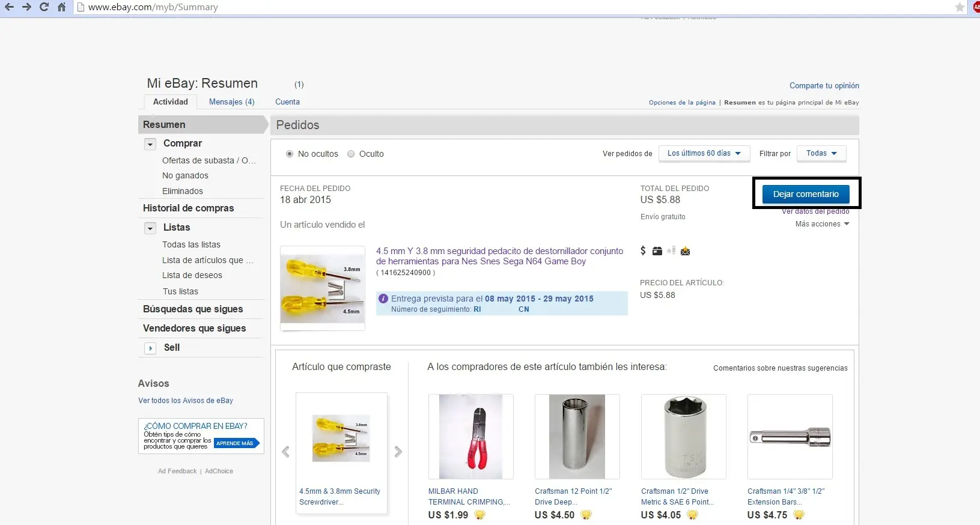The image size is (980, 525).
Task: Open Ofertas de subasta in sidebar
Action: [209, 160]
